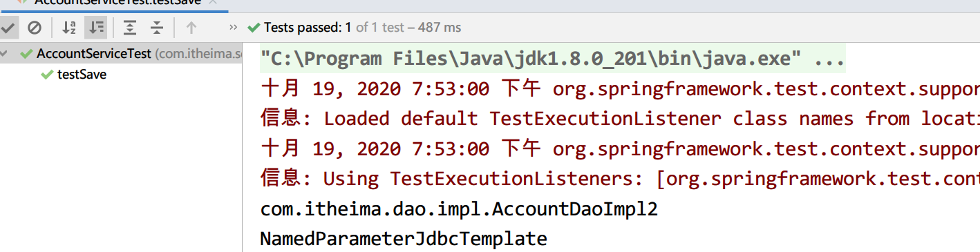Open the hidden toolbar items double chevron
This screenshot has width=980, height=252.
click(234, 28)
